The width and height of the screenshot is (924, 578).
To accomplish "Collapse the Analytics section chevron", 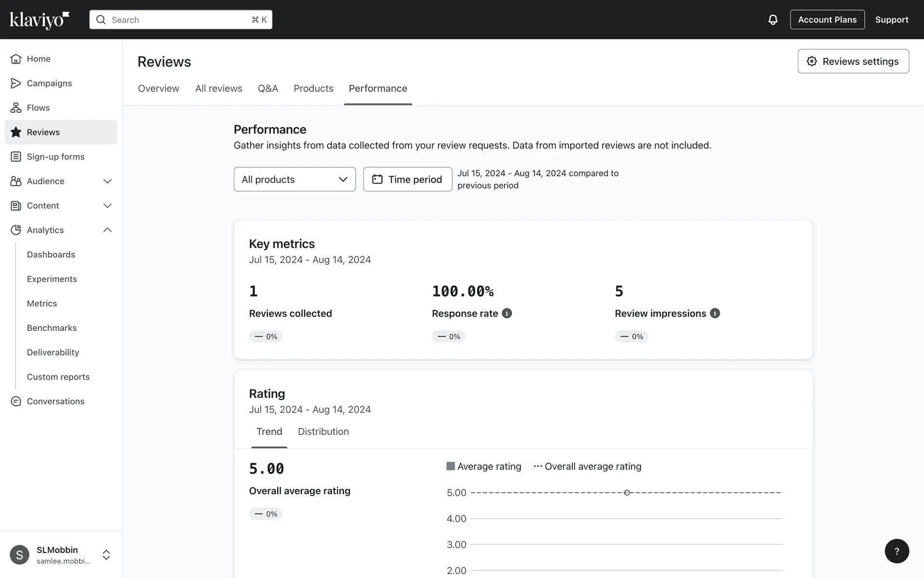I will pos(107,230).
